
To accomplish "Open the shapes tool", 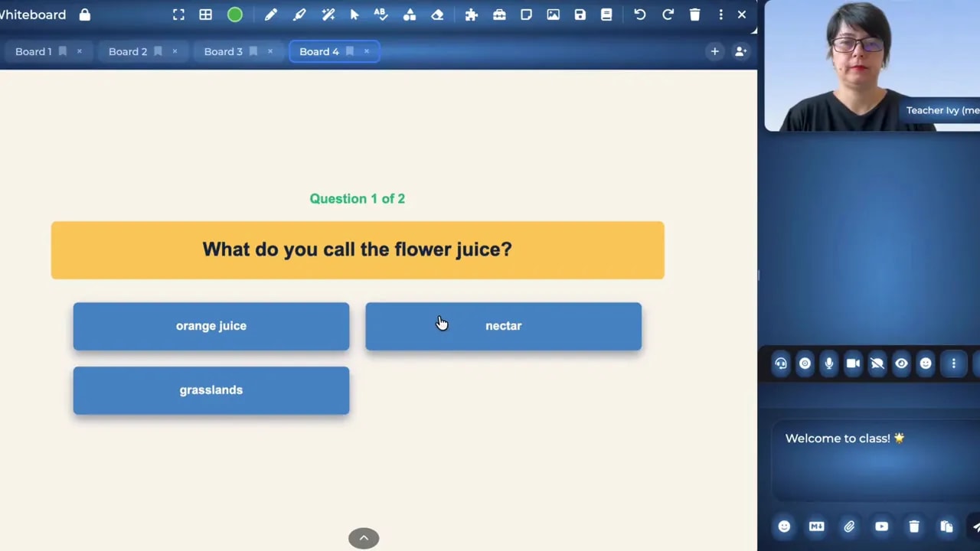I will pos(410,15).
